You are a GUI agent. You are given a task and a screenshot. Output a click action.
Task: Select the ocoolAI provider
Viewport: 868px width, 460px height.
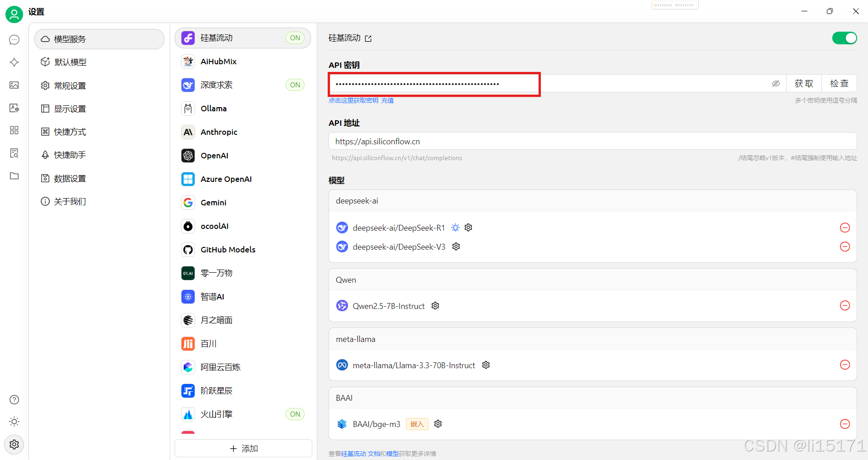243,226
